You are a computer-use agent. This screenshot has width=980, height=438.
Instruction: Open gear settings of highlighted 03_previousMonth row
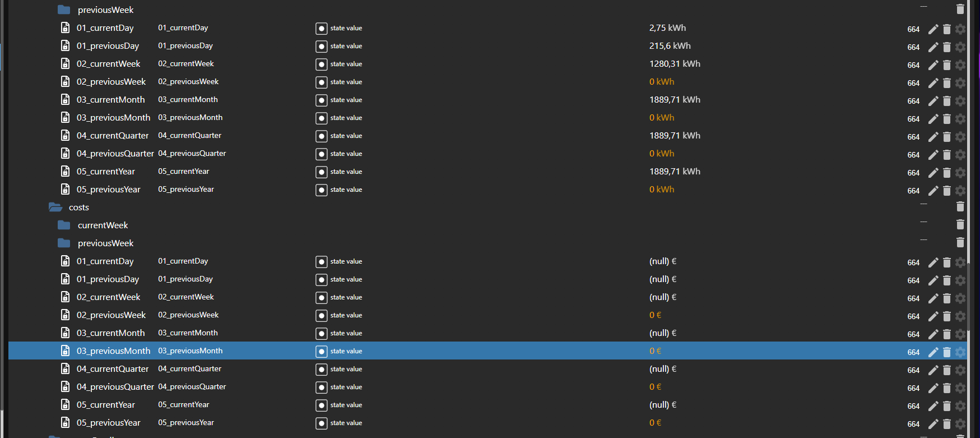point(960,352)
